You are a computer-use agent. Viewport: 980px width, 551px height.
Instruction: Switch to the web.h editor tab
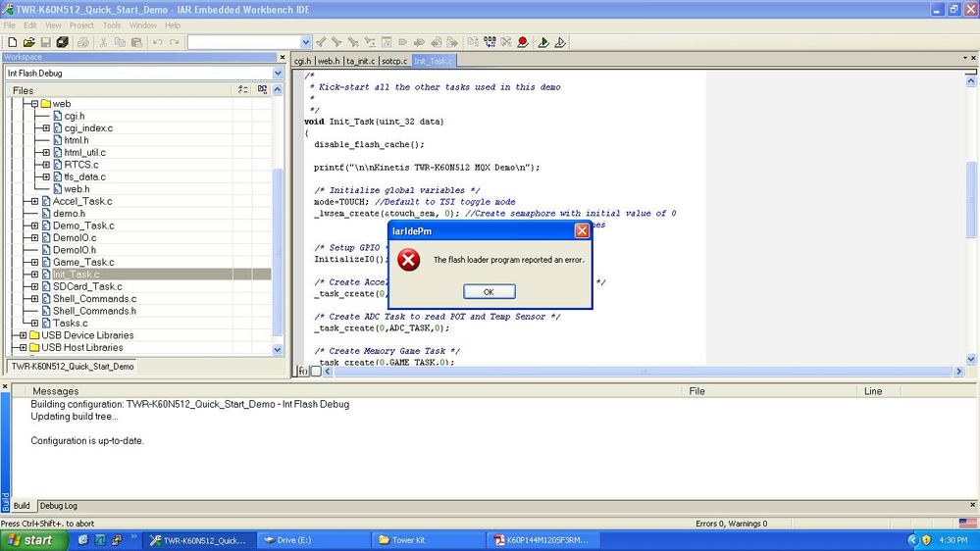(x=329, y=61)
